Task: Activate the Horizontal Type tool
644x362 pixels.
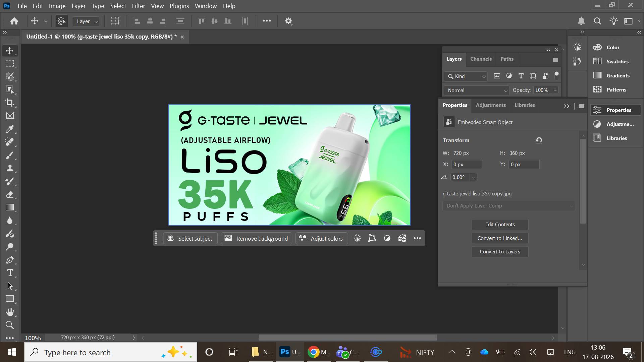Action: tap(10, 273)
